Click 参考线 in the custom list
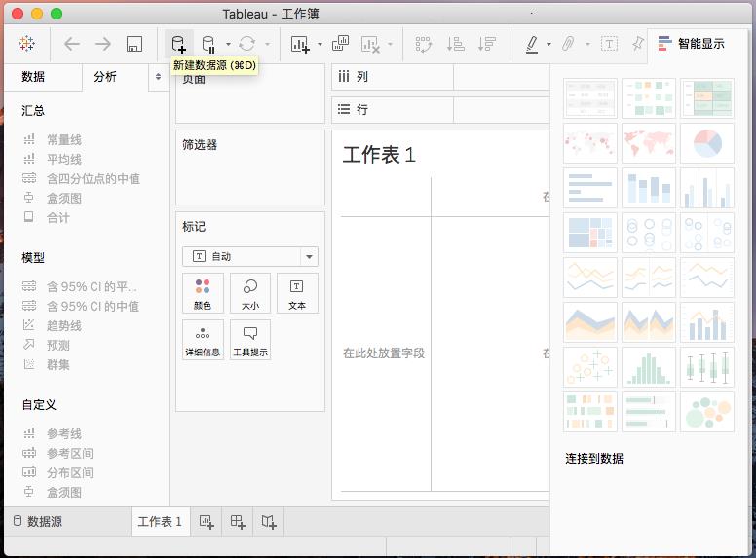Image resolution: width=756 pixels, height=558 pixels. coord(64,434)
